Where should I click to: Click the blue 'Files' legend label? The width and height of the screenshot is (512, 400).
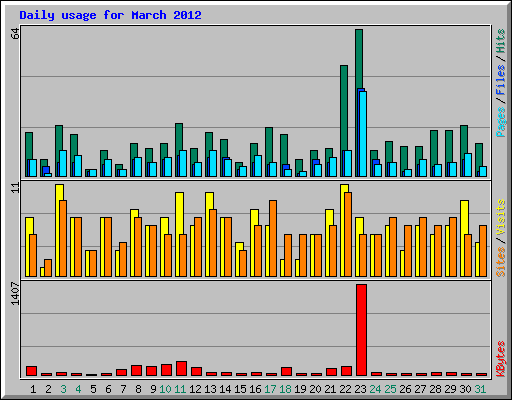pyautogui.click(x=501, y=80)
